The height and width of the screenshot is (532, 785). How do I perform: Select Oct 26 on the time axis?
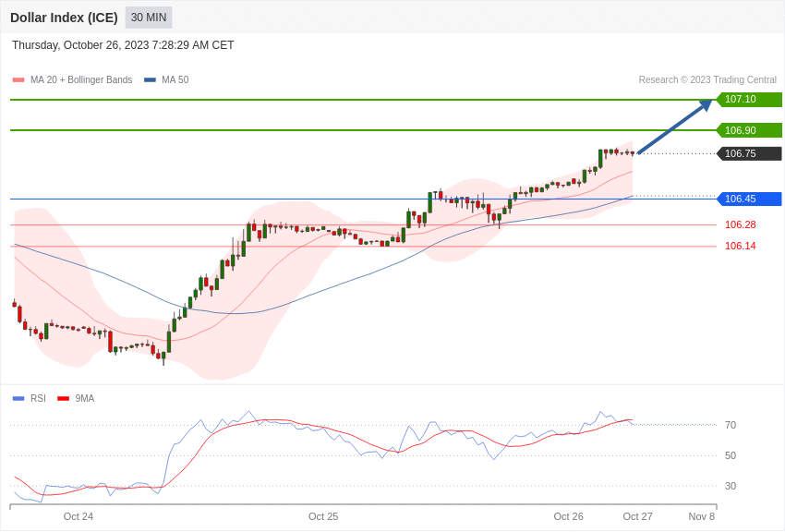(568, 516)
